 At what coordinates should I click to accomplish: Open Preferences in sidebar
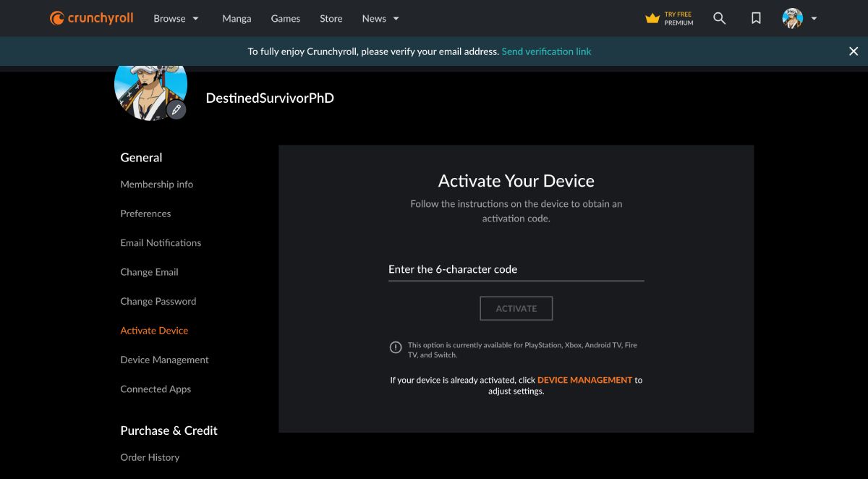[145, 213]
